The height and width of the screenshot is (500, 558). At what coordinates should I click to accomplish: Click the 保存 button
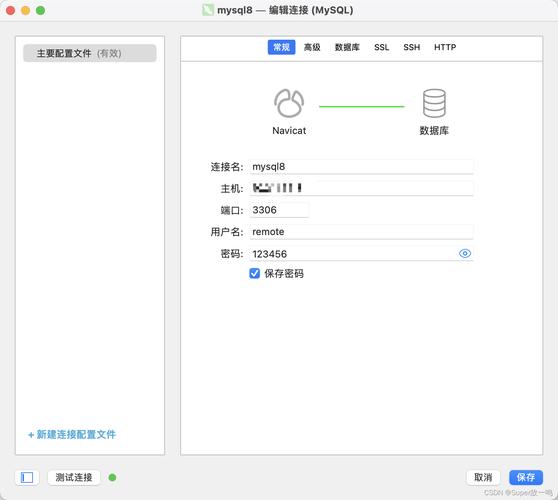coord(526,477)
